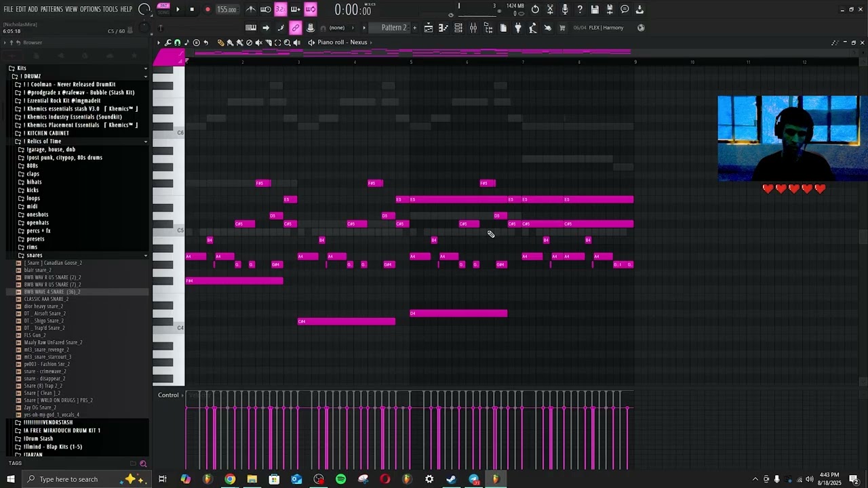Switch to SONG mode
The width and height of the screenshot is (868, 488).
pos(163,12)
